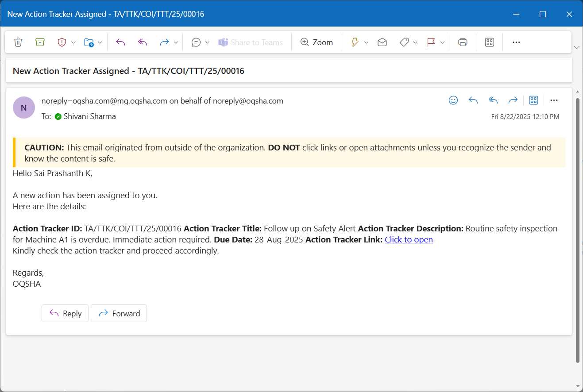Open the toolbar More options ellipsis menu
The width and height of the screenshot is (583, 392).
point(516,42)
